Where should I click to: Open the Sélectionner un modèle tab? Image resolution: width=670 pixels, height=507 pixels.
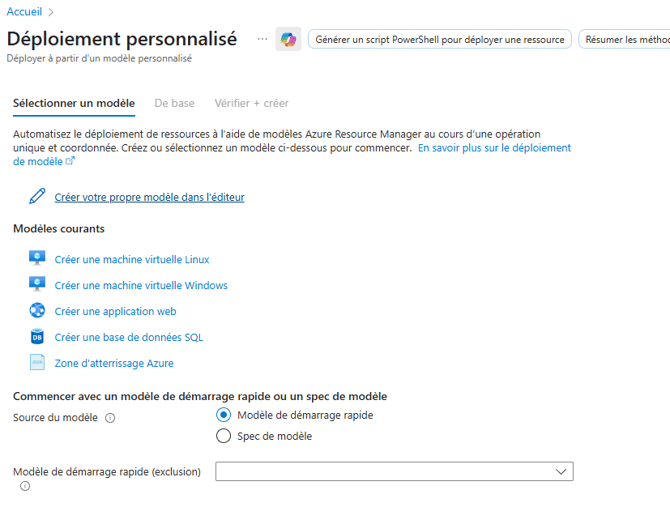tap(73, 103)
